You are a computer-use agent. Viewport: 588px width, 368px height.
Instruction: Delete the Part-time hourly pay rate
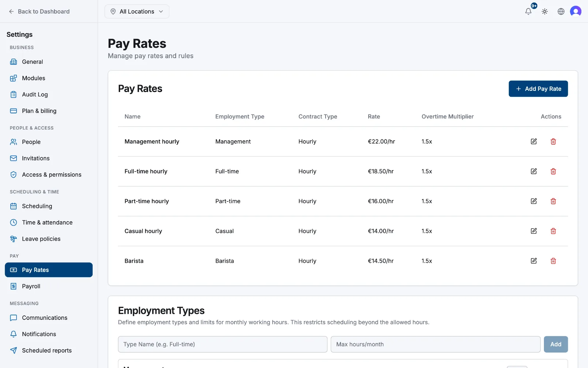(553, 201)
